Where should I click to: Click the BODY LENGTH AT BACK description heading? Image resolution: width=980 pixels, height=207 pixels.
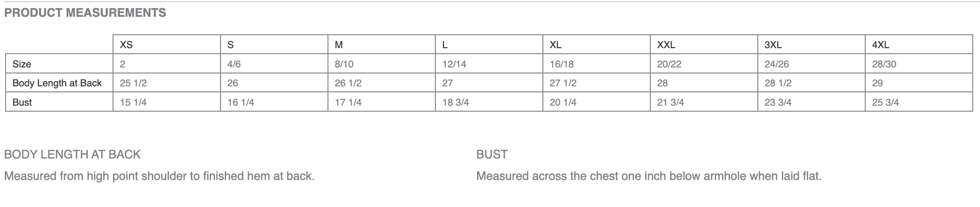[x=72, y=154]
